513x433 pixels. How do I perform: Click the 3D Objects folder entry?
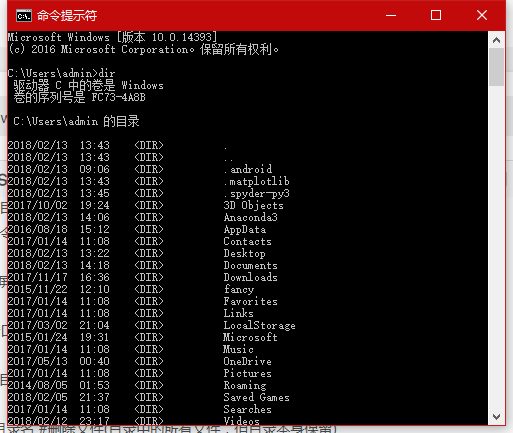[253, 205]
